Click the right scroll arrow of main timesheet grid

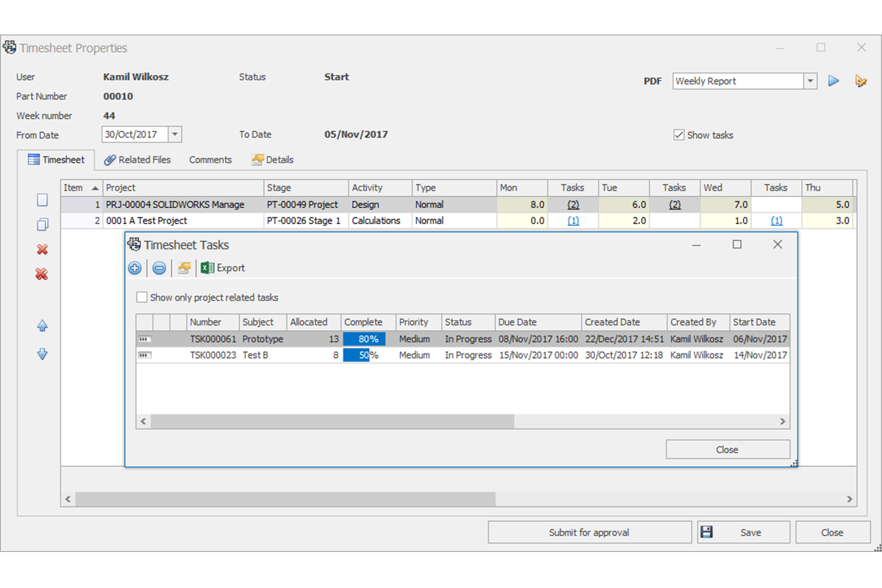click(x=850, y=498)
